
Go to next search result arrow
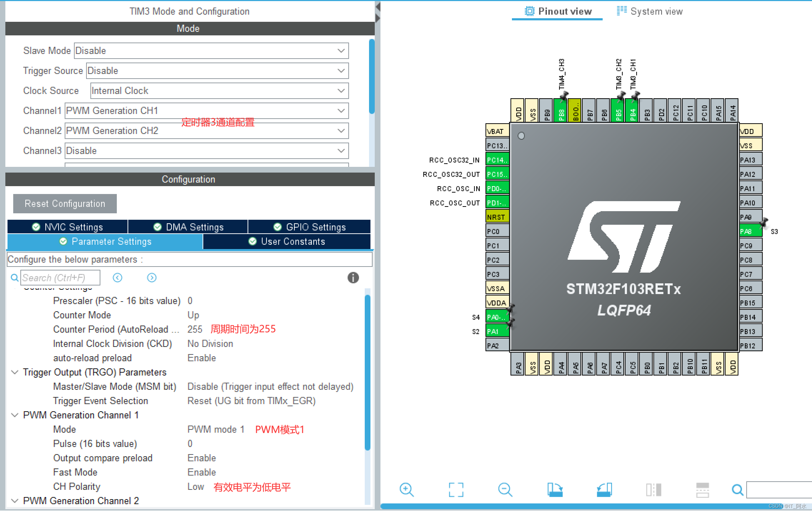(152, 278)
